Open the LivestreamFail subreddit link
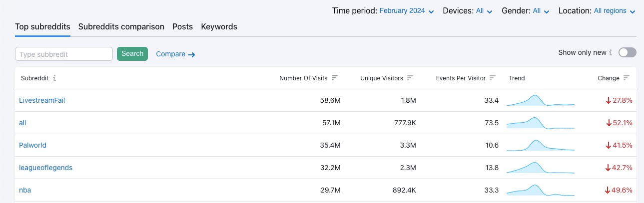Viewport: 644px width, 203px height. 42,100
